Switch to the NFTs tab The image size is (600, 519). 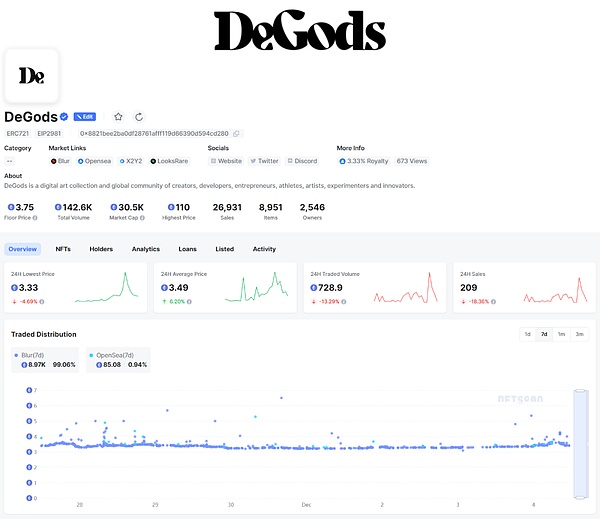[63, 249]
